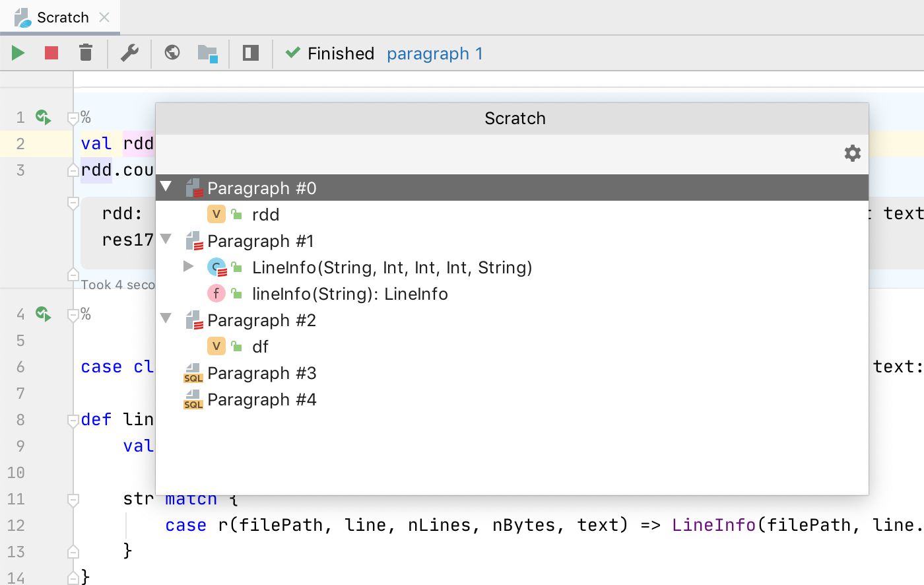Fold the code block at line 4

click(x=73, y=315)
